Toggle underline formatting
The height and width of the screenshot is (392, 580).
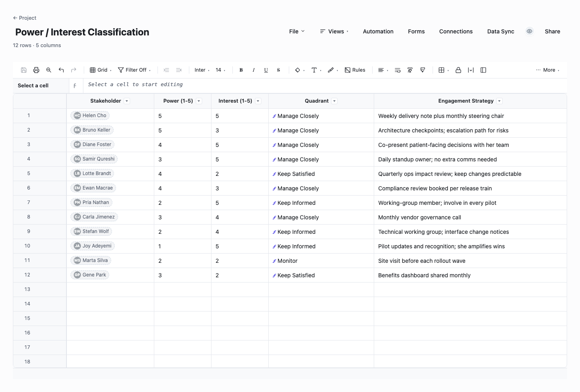(x=266, y=70)
